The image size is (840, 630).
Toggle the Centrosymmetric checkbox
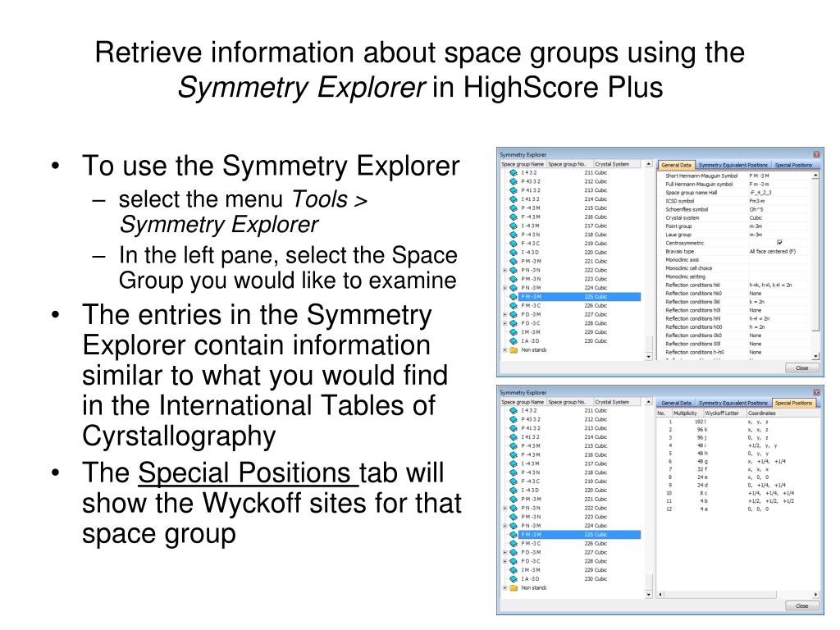pyautogui.click(x=779, y=243)
